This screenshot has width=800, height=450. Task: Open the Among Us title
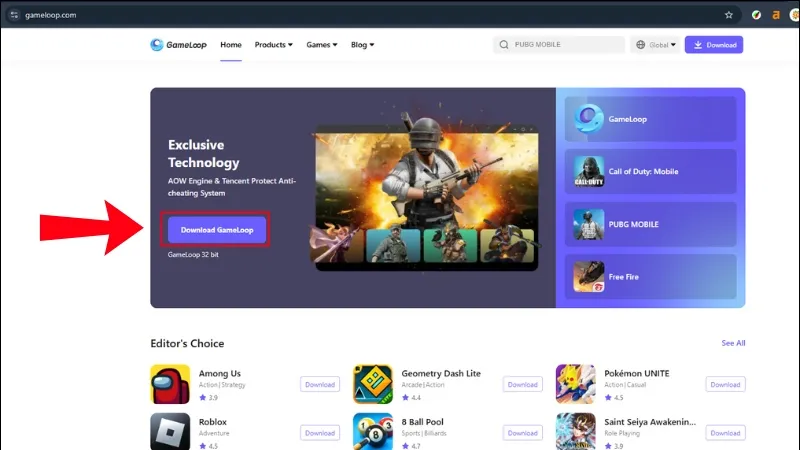point(219,373)
